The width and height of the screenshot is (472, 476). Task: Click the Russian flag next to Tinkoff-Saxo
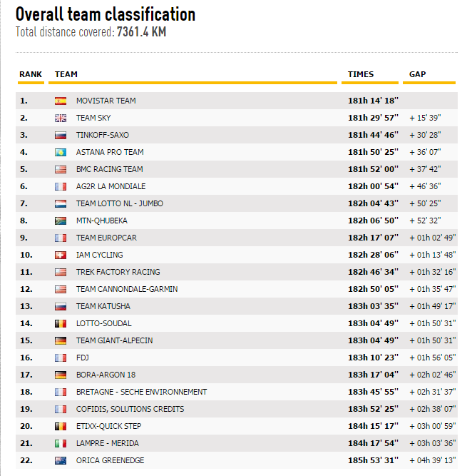(61, 135)
